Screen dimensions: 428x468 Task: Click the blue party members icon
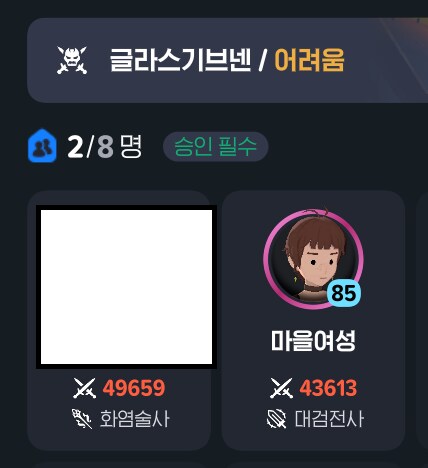click(42, 146)
